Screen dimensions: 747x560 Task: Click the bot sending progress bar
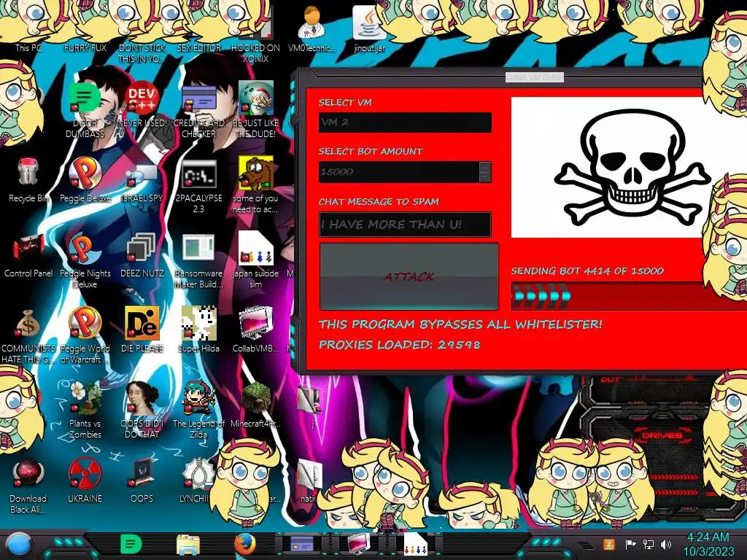[629, 296]
